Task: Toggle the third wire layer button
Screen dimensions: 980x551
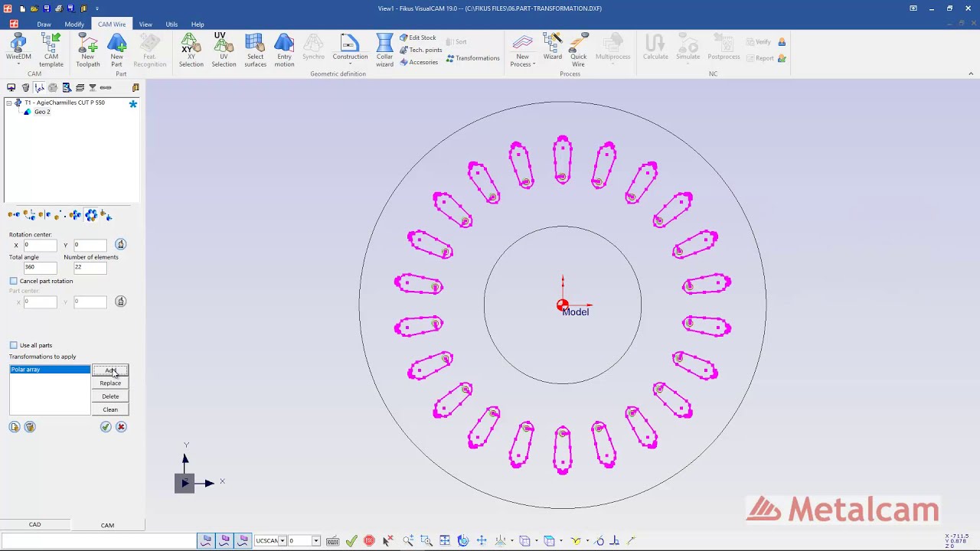Action: coord(243,541)
